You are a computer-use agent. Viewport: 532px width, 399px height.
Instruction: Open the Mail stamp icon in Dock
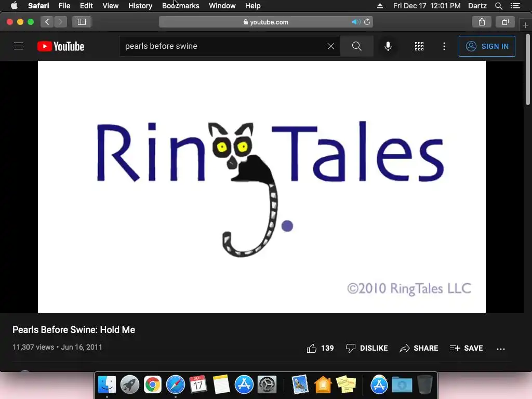(x=300, y=385)
